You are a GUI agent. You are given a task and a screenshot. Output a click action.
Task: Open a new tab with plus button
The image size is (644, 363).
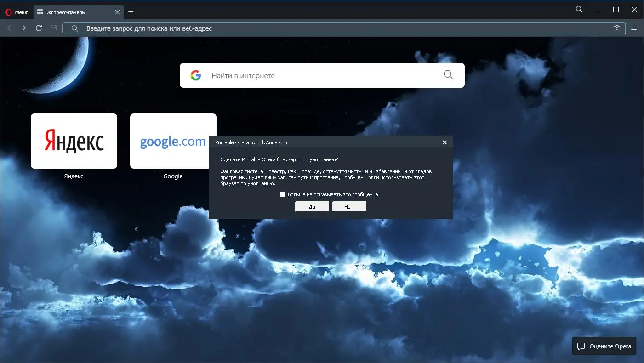(x=131, y=12)
